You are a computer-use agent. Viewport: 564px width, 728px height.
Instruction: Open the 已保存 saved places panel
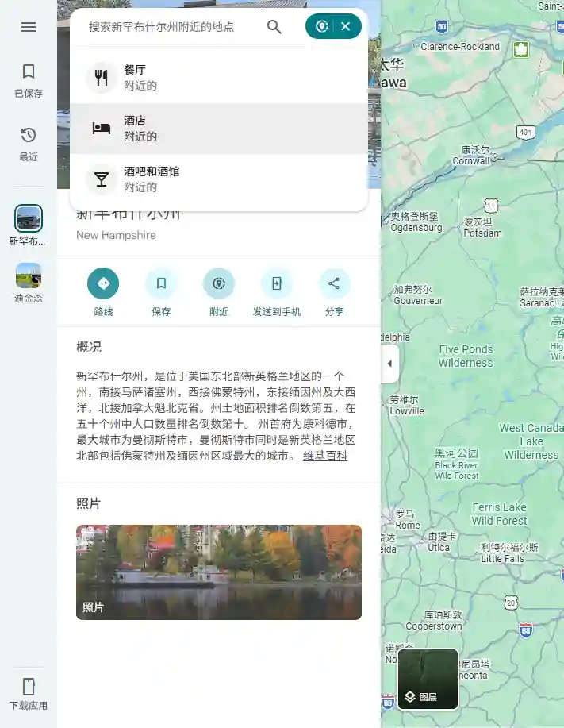pyautogui.click(x=29, y=81)
